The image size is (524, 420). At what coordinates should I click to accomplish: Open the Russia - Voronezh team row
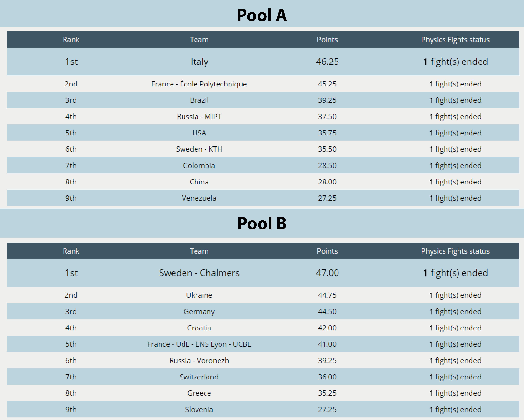pos(199,360)
